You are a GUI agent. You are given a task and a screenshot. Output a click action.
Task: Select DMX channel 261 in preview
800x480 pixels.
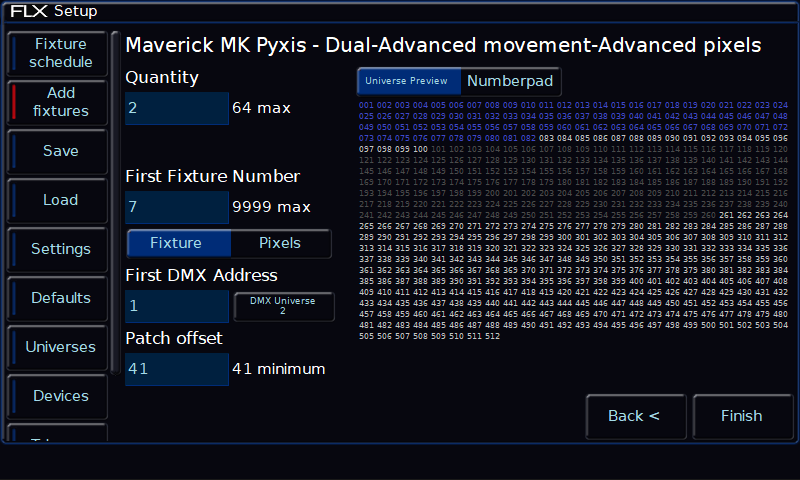pos(727,215)
